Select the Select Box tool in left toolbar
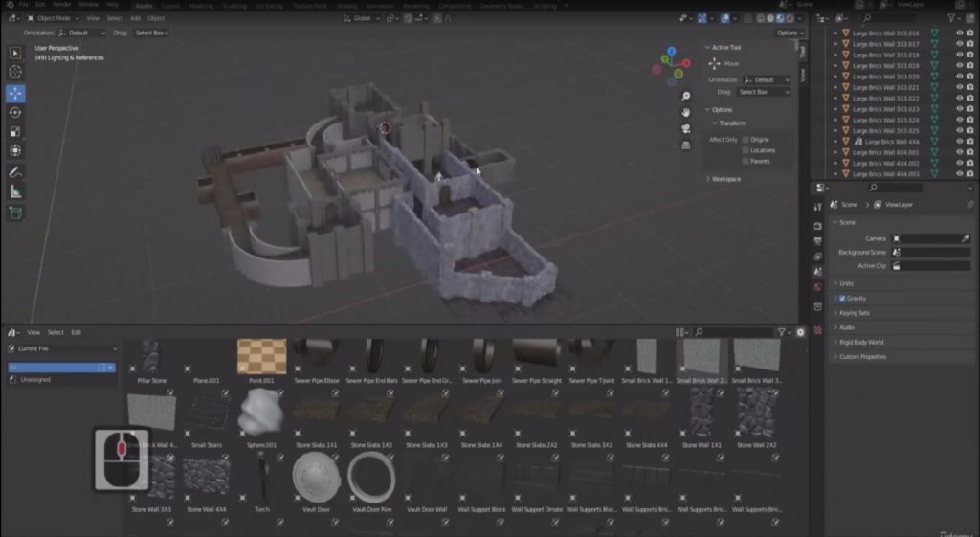Viewport: 980px width, 537px height. (x=15, y=54)
